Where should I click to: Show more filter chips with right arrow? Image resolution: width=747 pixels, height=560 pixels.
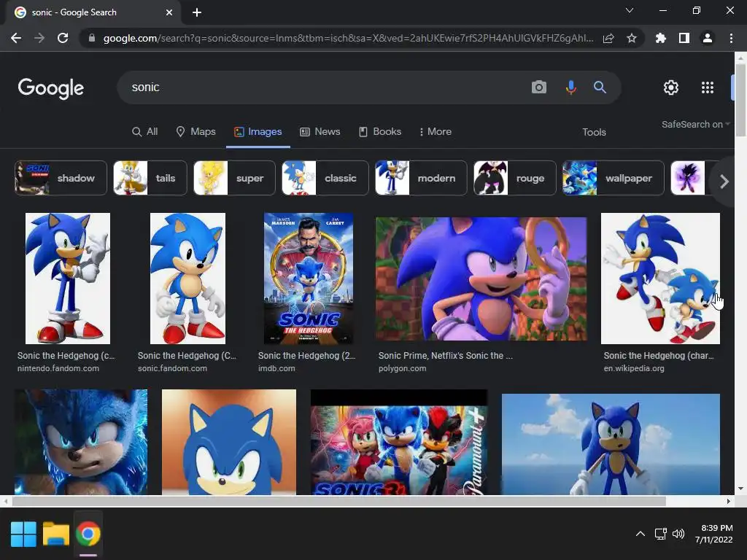(x=724, y=182)
